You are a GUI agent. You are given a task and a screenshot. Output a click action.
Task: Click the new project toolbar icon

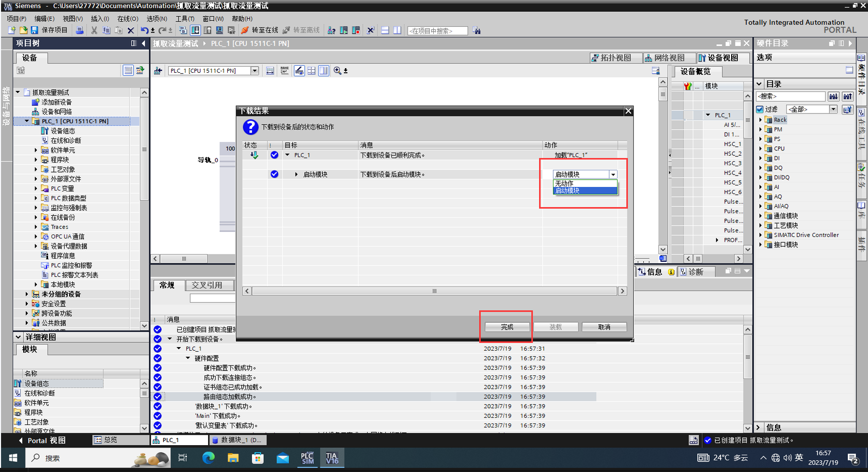11,30
